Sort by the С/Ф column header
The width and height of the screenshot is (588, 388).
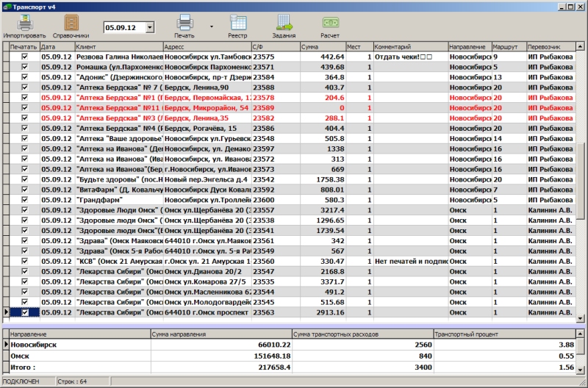click(x=276, y=47)
